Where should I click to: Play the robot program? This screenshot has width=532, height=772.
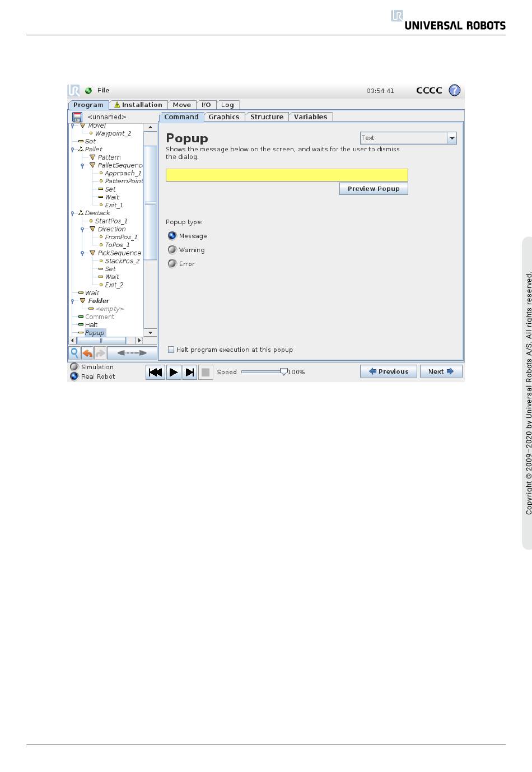tap(174, 372)
